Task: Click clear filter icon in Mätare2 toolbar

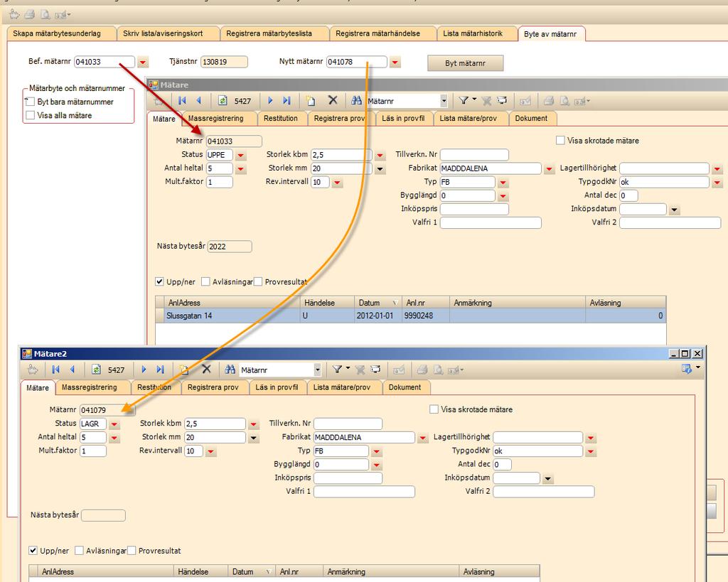Action: pos(360,370)
